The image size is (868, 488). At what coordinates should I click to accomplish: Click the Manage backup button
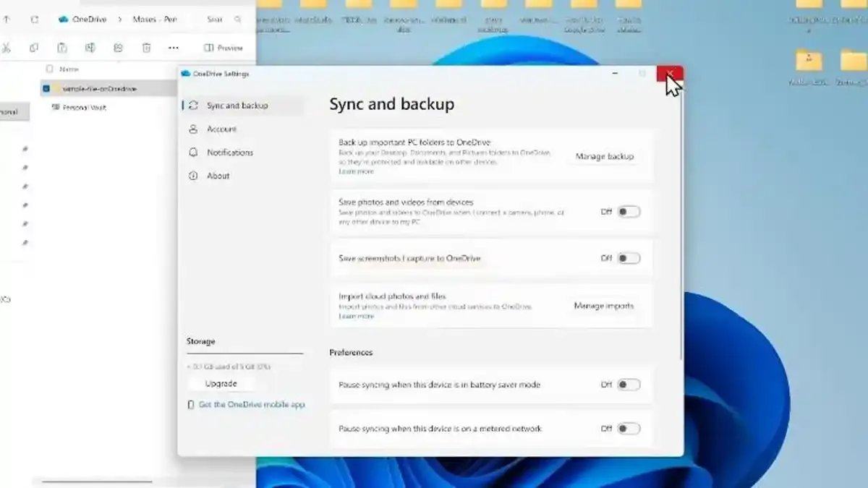coord(605,156)
